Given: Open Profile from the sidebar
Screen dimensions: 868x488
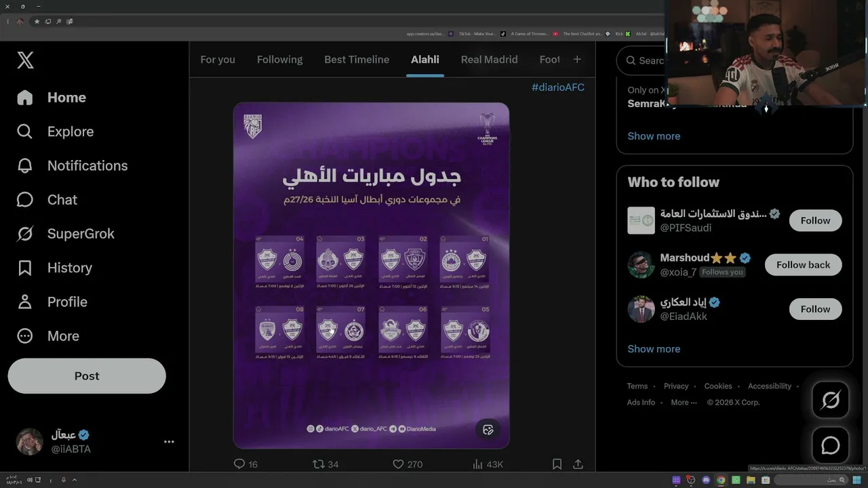Looking at the screenshot, I should click(52, 302).
